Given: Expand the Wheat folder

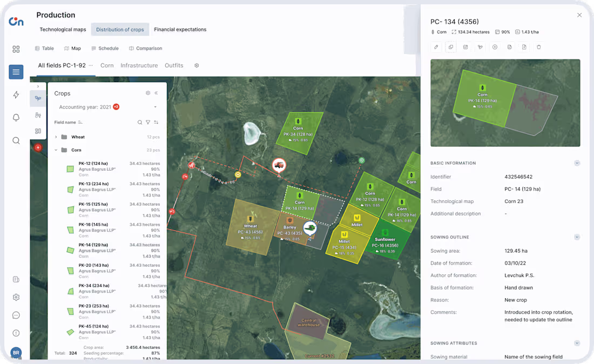Looking at the screenshot, I should pyautogui.click(x=55, y=137).
